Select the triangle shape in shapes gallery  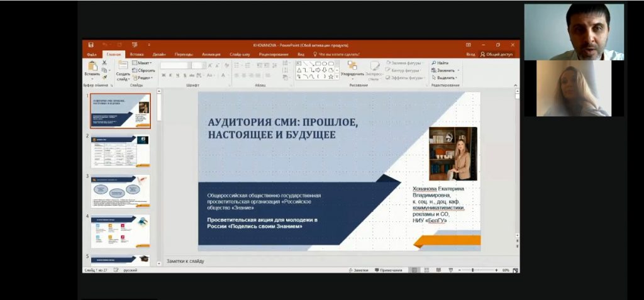[x=299, y=70]
